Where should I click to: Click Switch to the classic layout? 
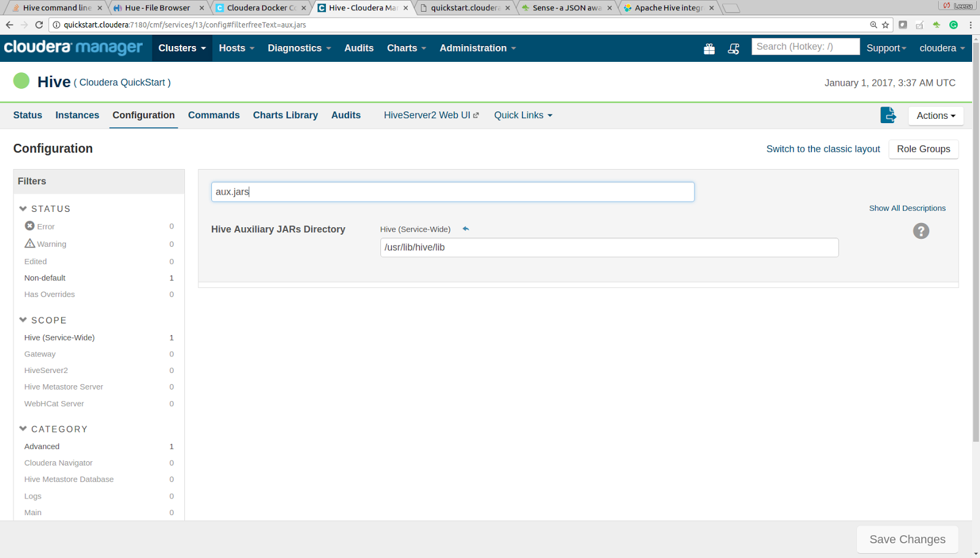click(823, 149)
